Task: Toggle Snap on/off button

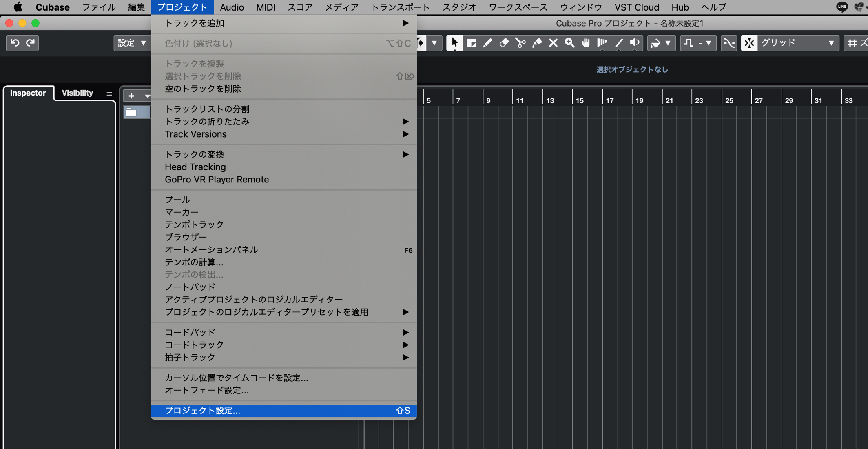Action: [x=749, y=43]
